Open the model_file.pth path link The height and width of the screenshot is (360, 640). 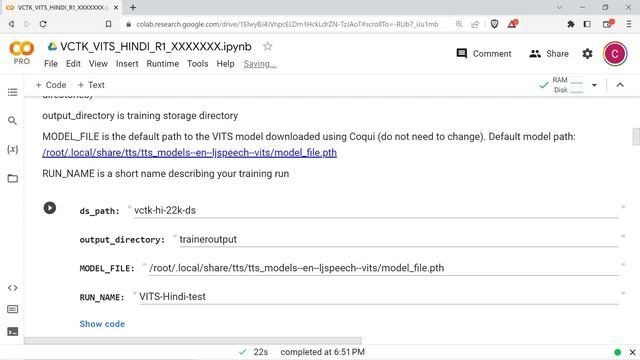[x=189, y=153]
